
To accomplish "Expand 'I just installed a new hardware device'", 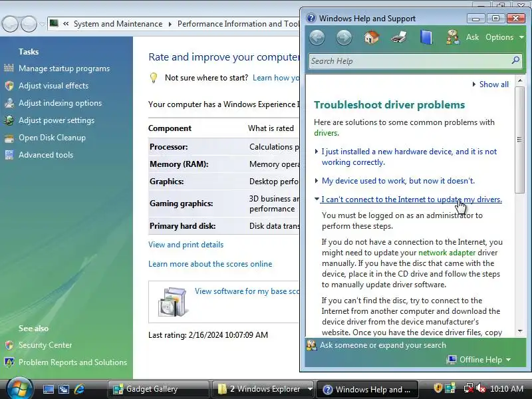I will click(x=409, y=157).
